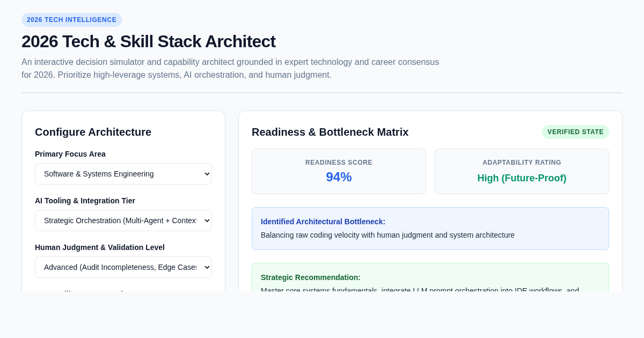Click the High (Future-Proof) adaptability rating

point(522,178)
